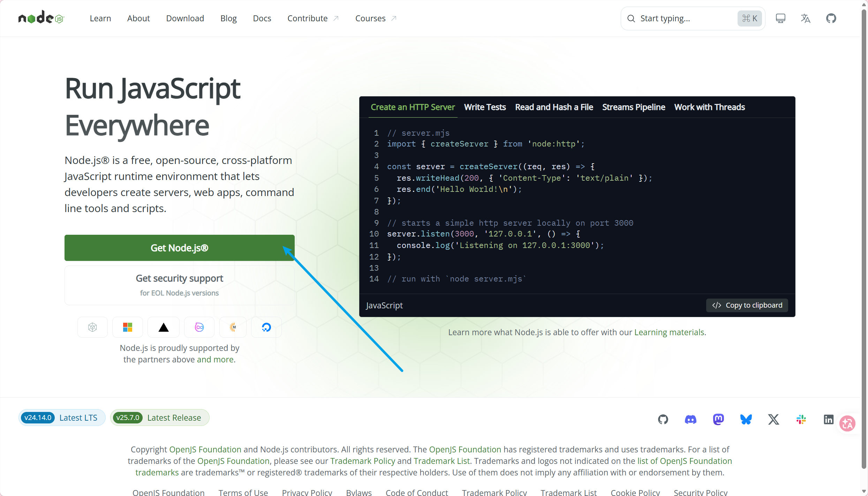Select the Streams Pipeline example tab

[633, 107]
